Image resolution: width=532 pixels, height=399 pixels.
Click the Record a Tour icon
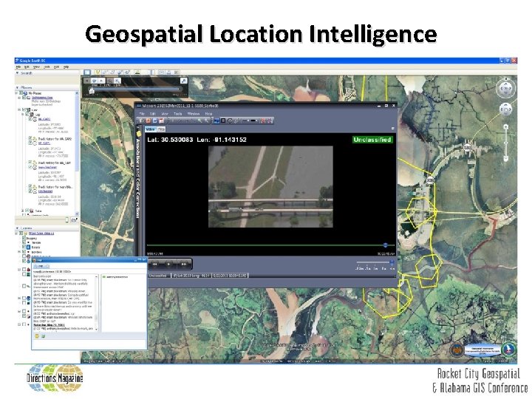pos(127,72)
